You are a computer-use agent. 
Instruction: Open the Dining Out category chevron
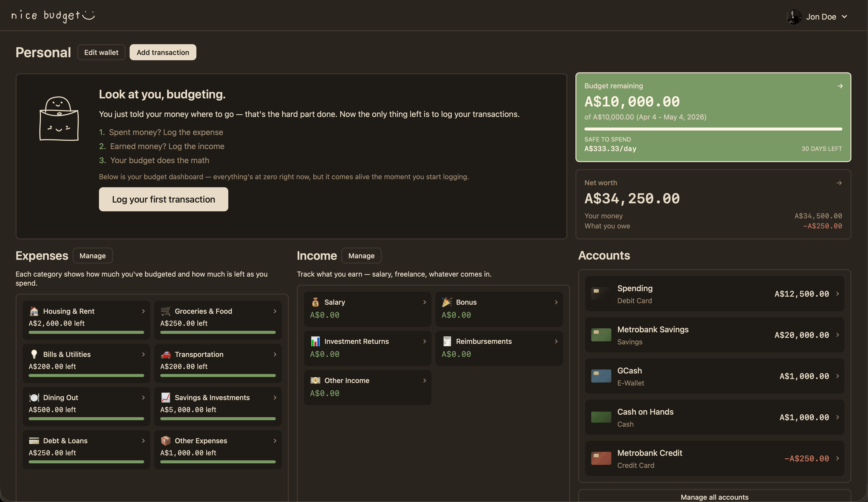(x=143, y=397)
